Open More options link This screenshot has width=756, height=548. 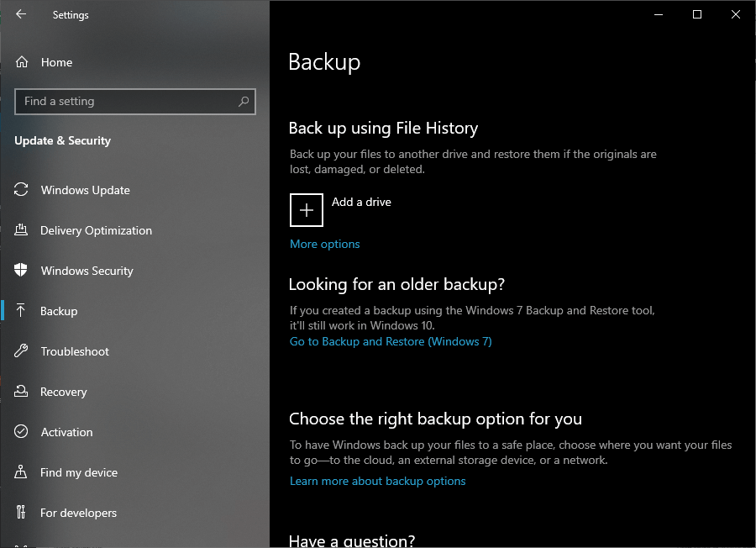click(x=324, y=244)
